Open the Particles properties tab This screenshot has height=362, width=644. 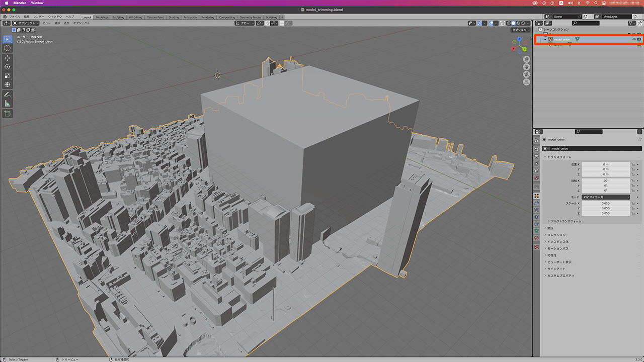pos(536,210)
